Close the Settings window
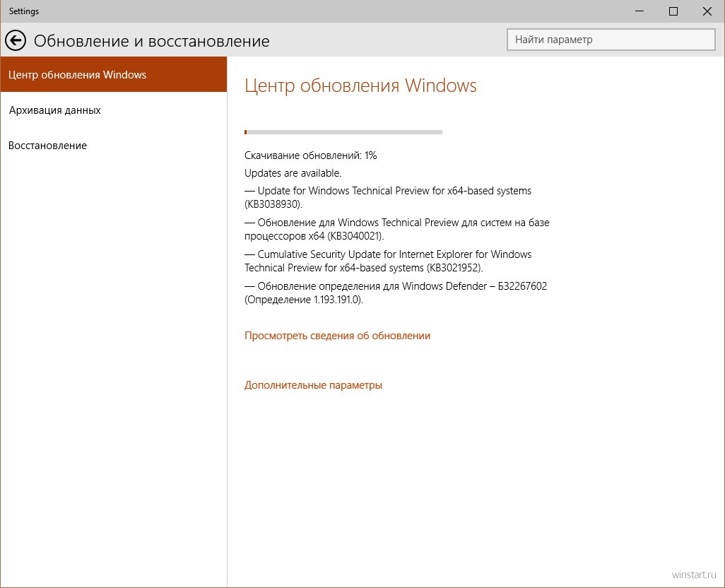This screenshot has height=588, width=725. 707,11
